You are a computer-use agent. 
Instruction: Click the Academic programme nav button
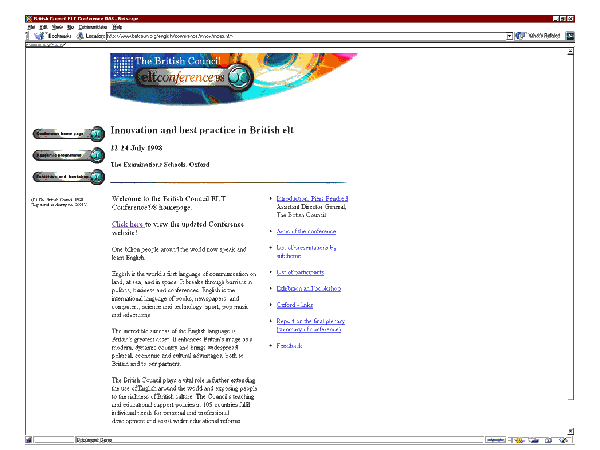pos(68,155)
